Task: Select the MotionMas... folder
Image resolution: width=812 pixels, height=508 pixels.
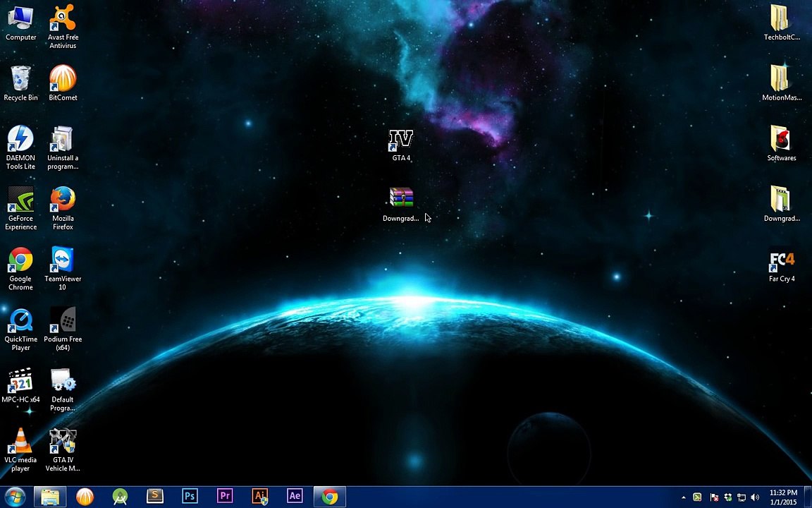Action: tap(782, 83)
